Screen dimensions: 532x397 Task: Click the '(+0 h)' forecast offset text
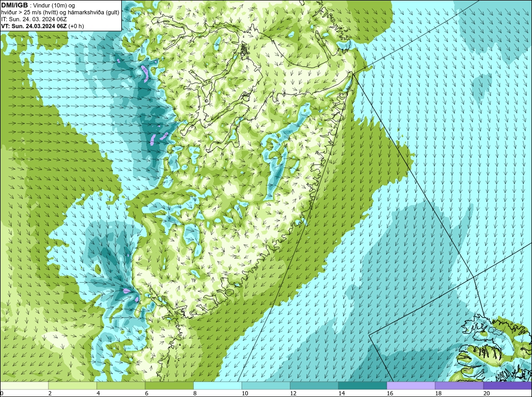(76, 26)
